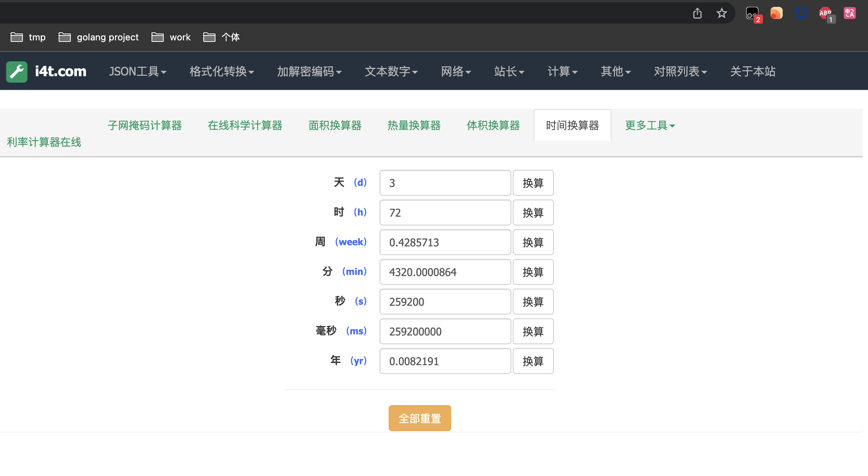
Task: Expand the 对照列表 nav dropdown
Action: (680, 72)
